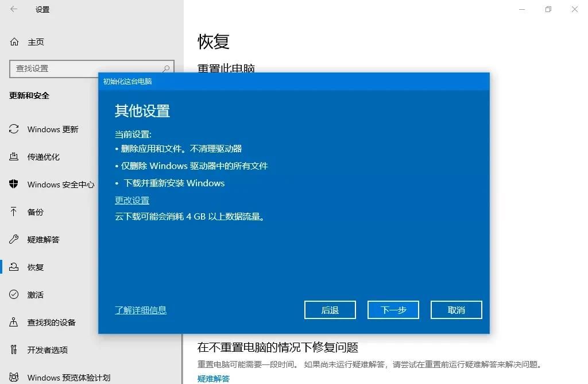The width and height of the screenshot is (588, 384).
Task: Open 激活 using its checkmark icon
Action: click(x=13, y=294)
